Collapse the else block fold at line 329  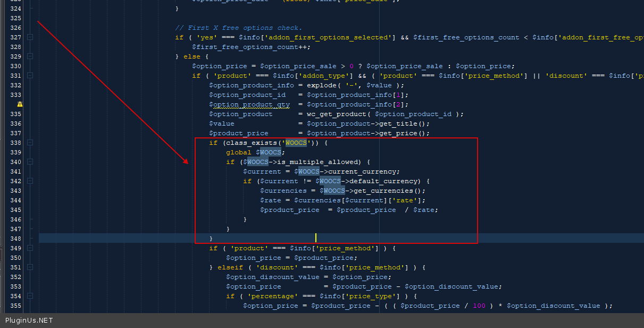tap(30, 56)
